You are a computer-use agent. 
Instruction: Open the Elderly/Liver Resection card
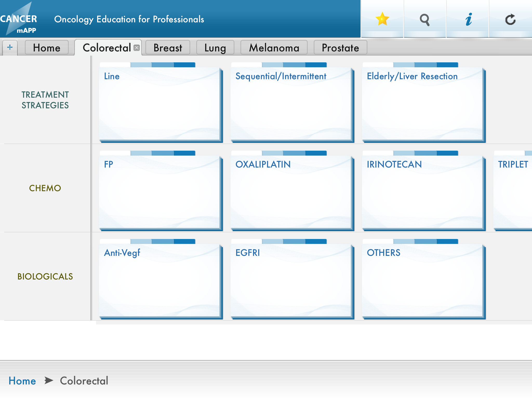coord(423,104)
